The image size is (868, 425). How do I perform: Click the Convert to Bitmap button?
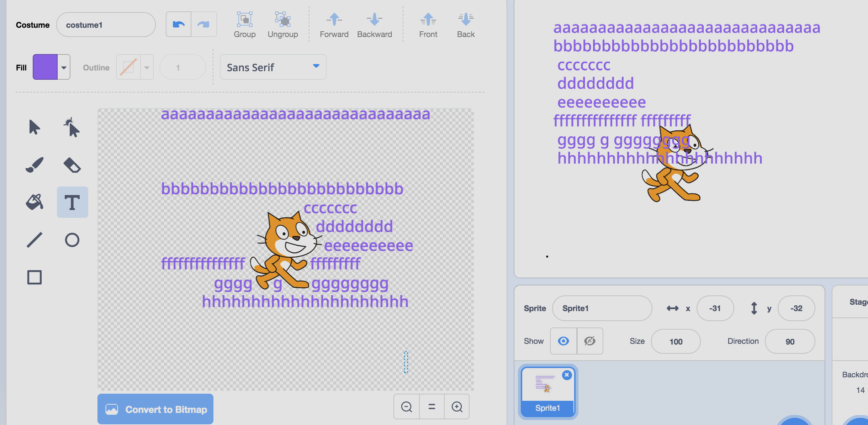coord(155,409)
